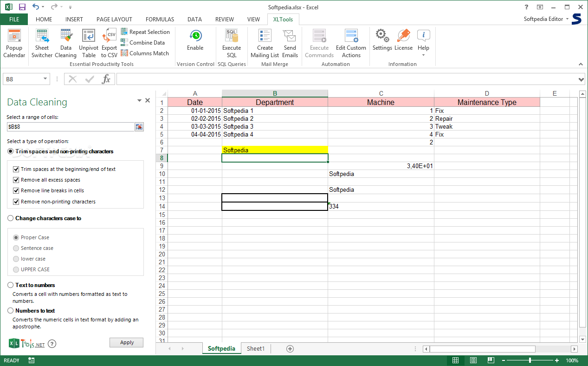Screen dimensions: 588x366
Task: Save the workbook from quick access toolbar
Action: [x=22, y=7]
